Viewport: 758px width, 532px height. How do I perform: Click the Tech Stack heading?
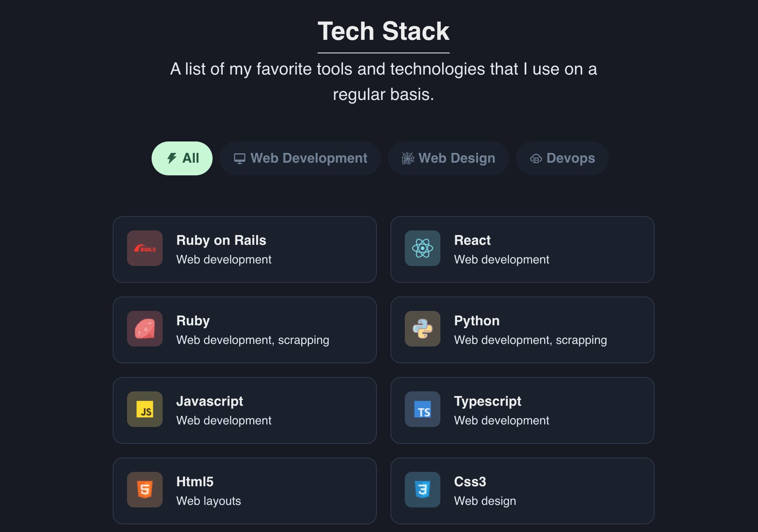pos(383,31)
